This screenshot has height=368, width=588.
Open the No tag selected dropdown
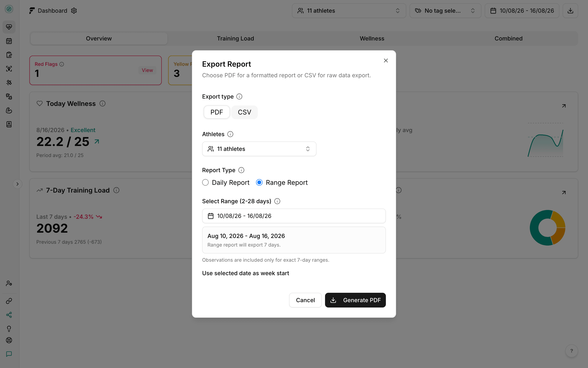coord(445,11)
